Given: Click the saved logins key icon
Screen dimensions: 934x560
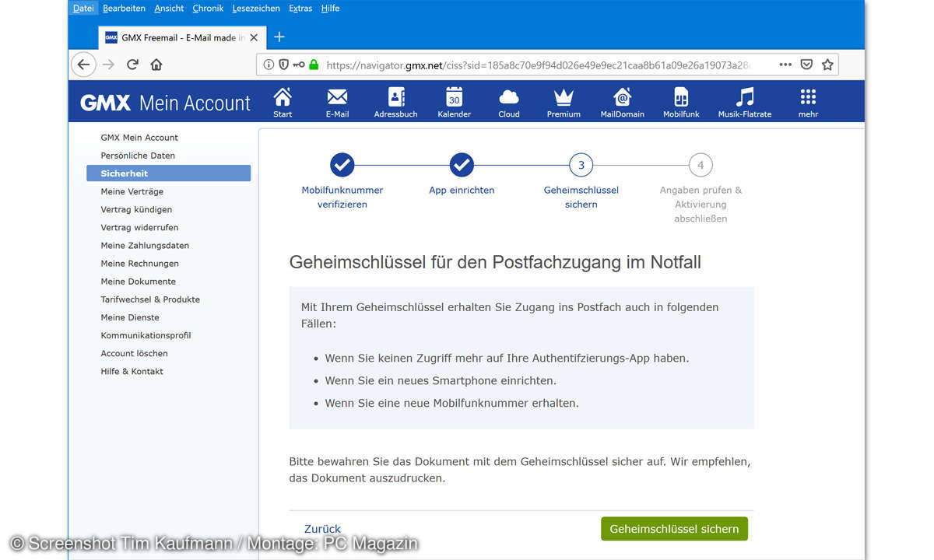Looking at the screenshot, I should [x=299, y=65].
